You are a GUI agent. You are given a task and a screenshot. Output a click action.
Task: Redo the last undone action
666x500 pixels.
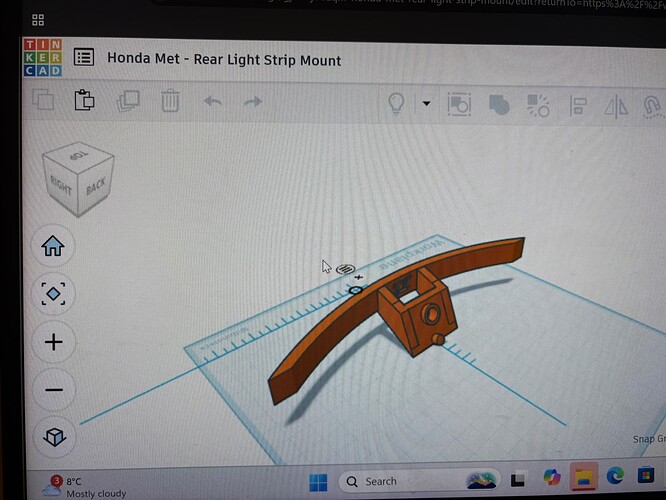[253, 101]
